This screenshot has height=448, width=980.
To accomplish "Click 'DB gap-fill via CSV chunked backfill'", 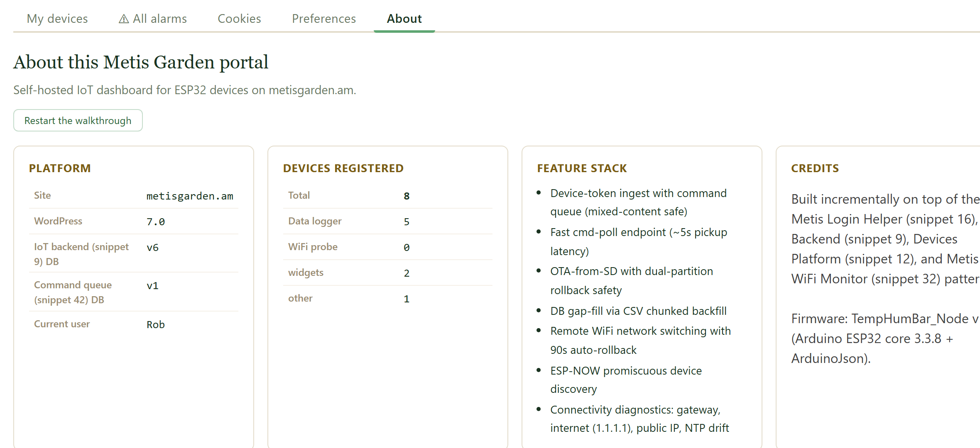I will (x=639, y=311).
